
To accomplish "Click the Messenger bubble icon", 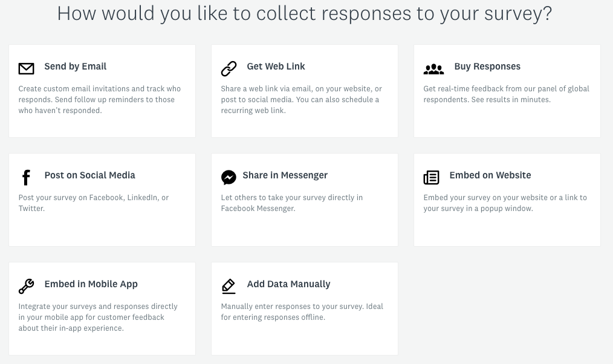I will click(229, 178).
